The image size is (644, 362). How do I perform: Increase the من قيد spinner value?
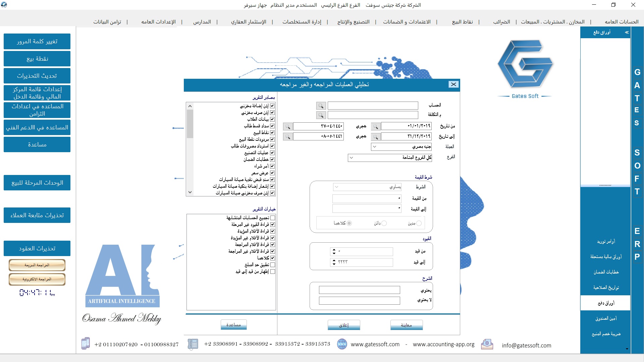pos(334,250)
